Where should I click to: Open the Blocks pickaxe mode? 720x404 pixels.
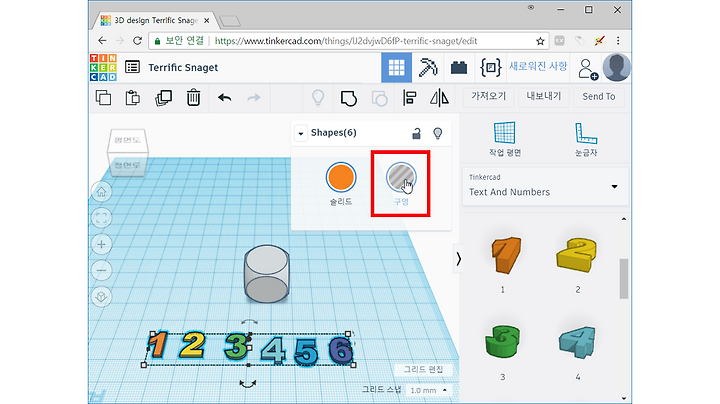pos(428,67)
